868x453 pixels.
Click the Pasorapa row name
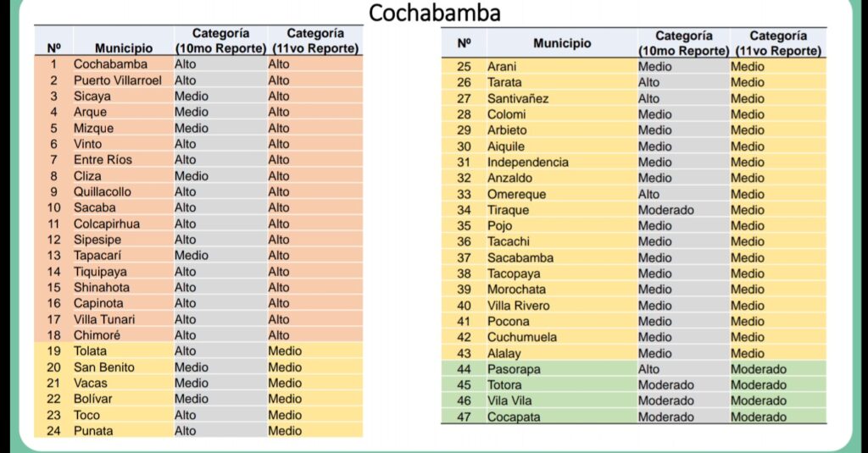coord(513,369)
